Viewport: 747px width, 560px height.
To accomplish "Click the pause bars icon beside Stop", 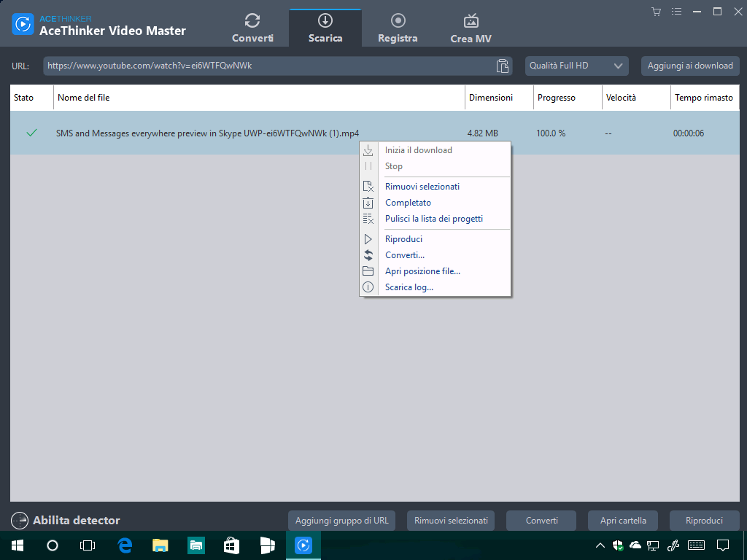I will coord(368,166).
